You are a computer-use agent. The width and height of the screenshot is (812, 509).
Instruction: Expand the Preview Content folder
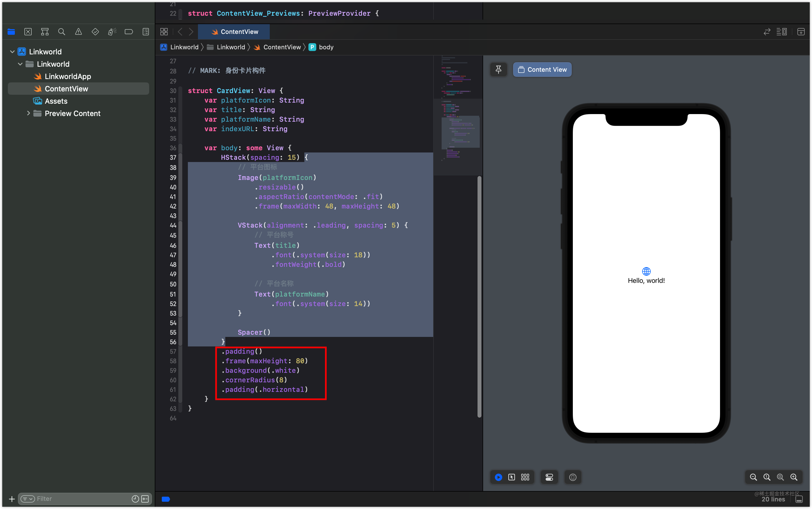point(28,114)
